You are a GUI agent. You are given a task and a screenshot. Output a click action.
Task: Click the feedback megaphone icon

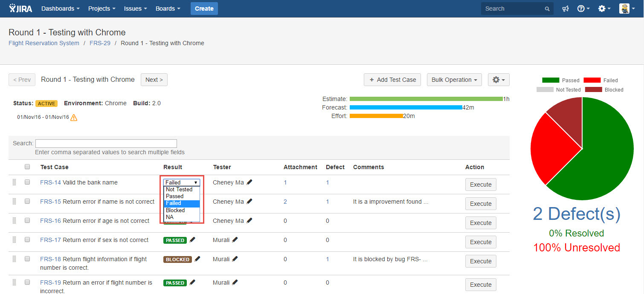pyautogui.click(x=566, y=9)
